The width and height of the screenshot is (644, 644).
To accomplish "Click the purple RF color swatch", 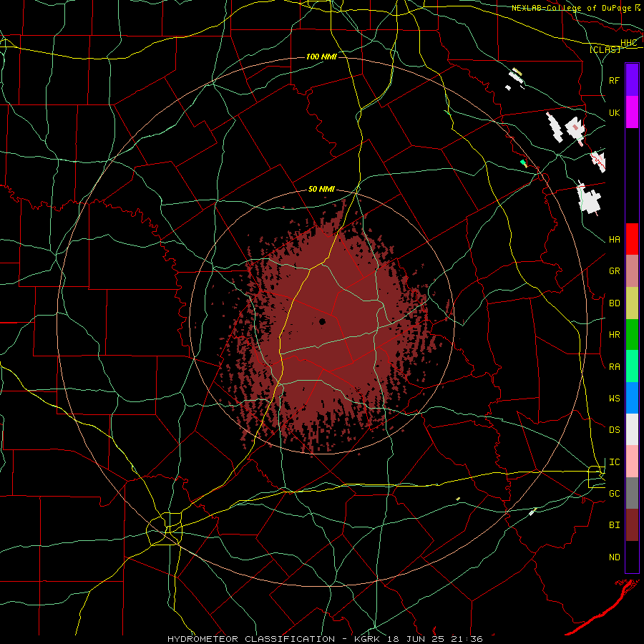I will point(632,80).
